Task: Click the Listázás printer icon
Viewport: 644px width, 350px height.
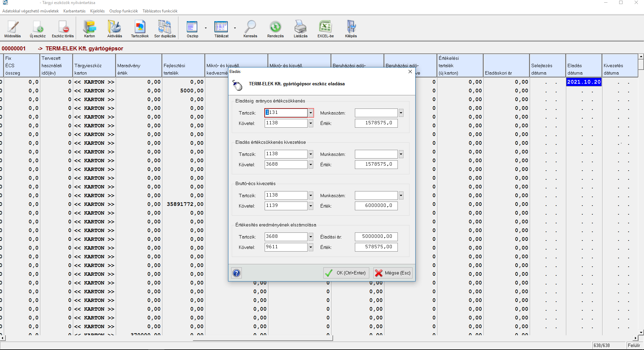Action: [x=301, y=27]
